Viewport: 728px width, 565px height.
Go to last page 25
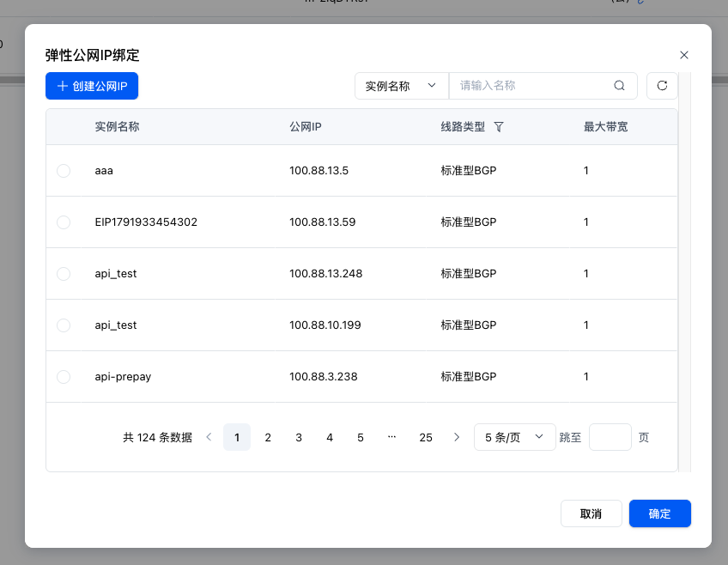(x=426, y=437)
